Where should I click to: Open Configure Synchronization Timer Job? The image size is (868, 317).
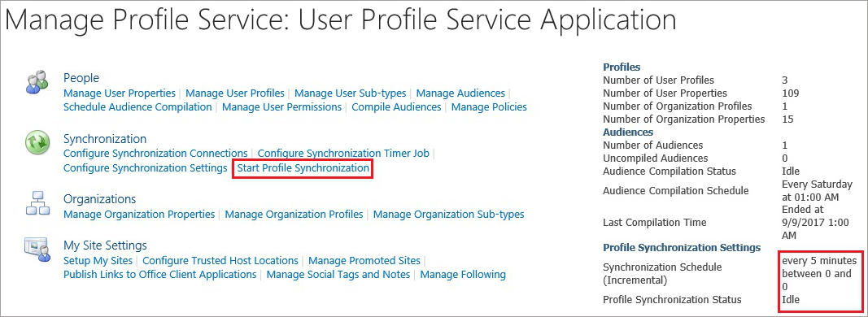click(344, 154)
